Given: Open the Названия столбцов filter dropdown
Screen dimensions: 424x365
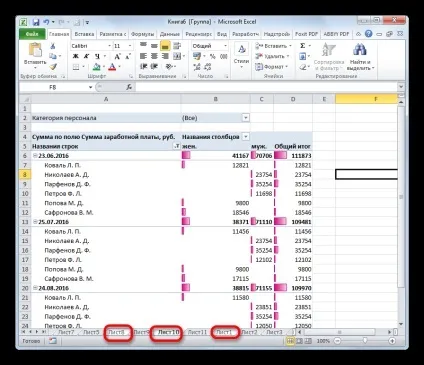Looking at the screenshot, I should 245,137.
